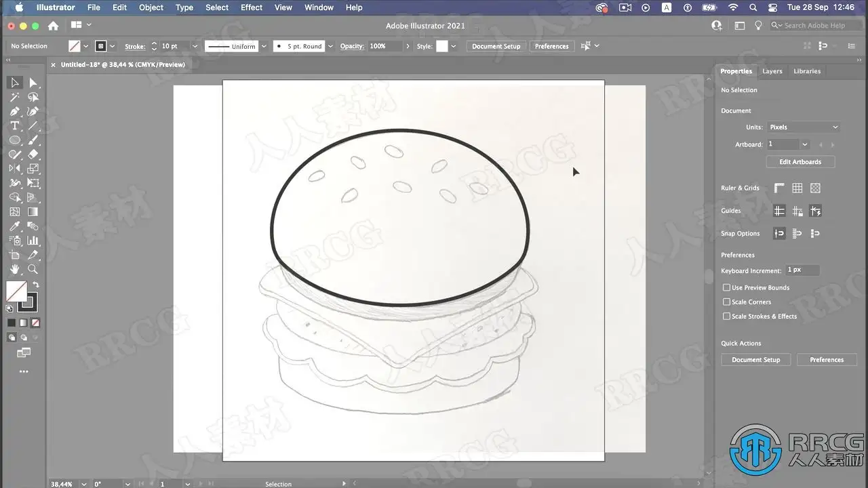Select the Mesh tool

[15, 212]
